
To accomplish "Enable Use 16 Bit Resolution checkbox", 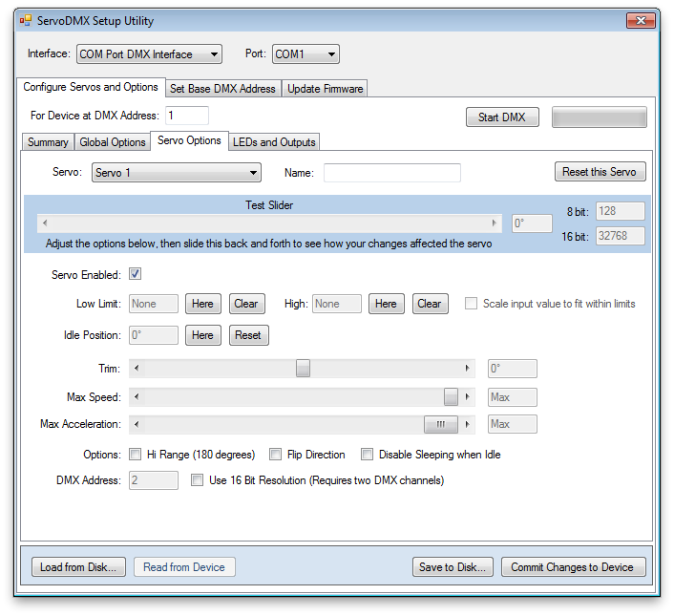I will tap(198, 480).
